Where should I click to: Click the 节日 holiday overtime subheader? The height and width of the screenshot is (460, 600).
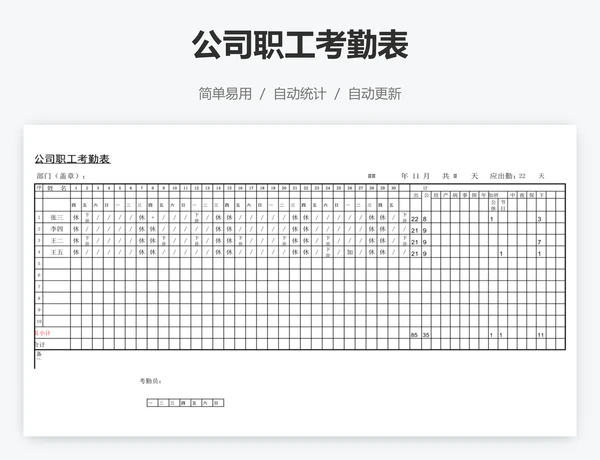(503, 205)
